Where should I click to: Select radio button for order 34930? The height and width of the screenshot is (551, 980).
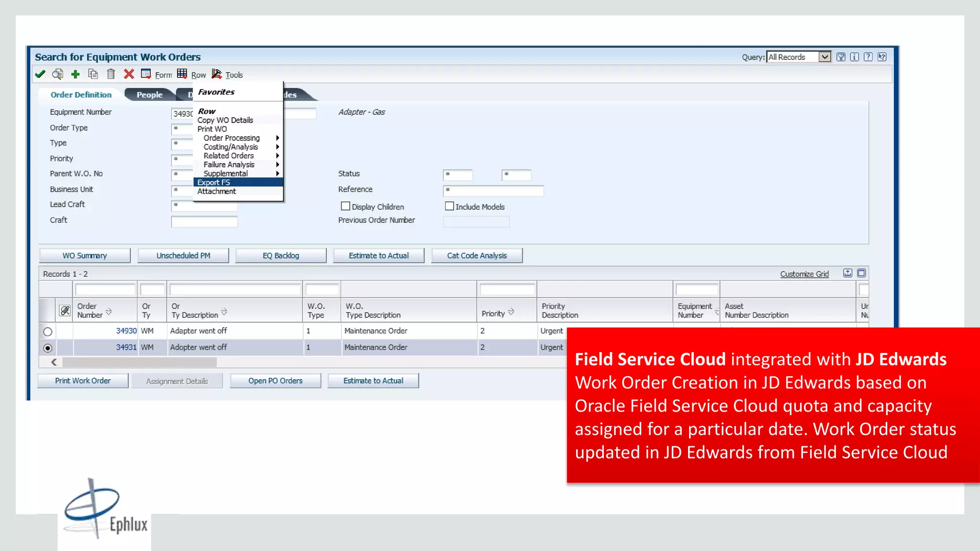[x=47, y=331]
